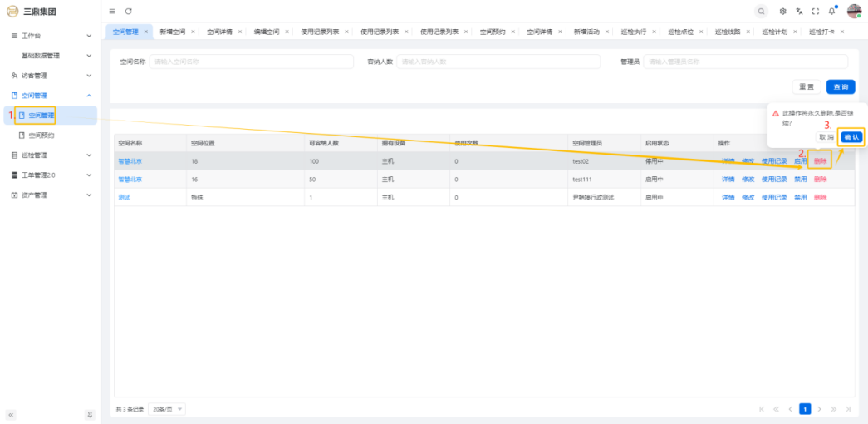Screen dimensions: 868x424
Task: Collapse sidebar using the double-chevron icon
Action: click(12, 414)
